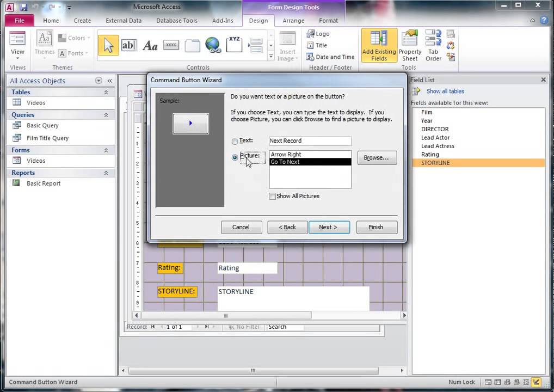Switch to the Arrange tab

coord(293,21)
